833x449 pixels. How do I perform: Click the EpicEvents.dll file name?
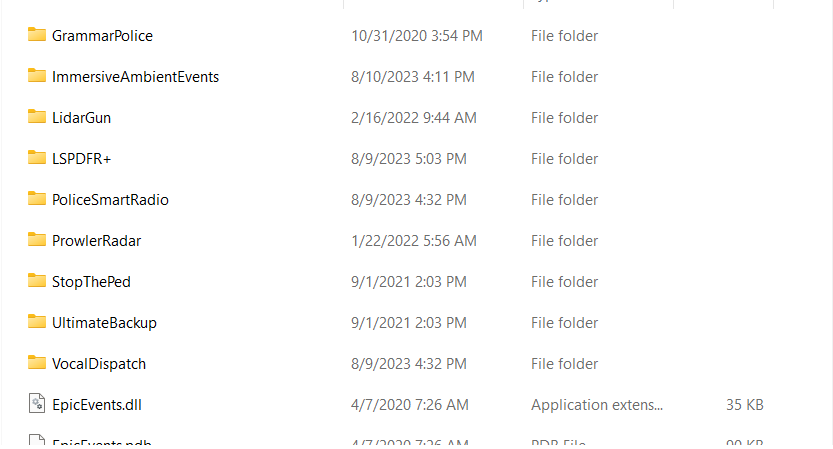pyautogui.click(x=98, y=405)
